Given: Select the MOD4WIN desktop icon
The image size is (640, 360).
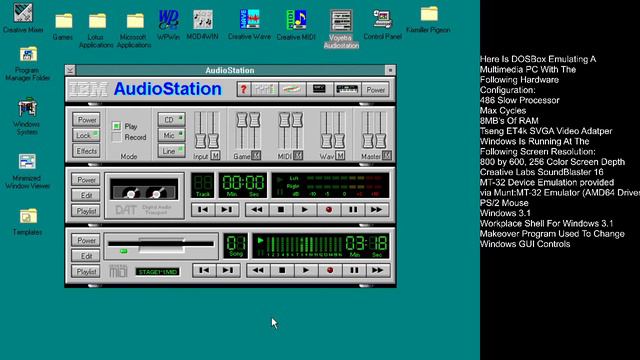Looking at the screenshot, I should point(202,24).
